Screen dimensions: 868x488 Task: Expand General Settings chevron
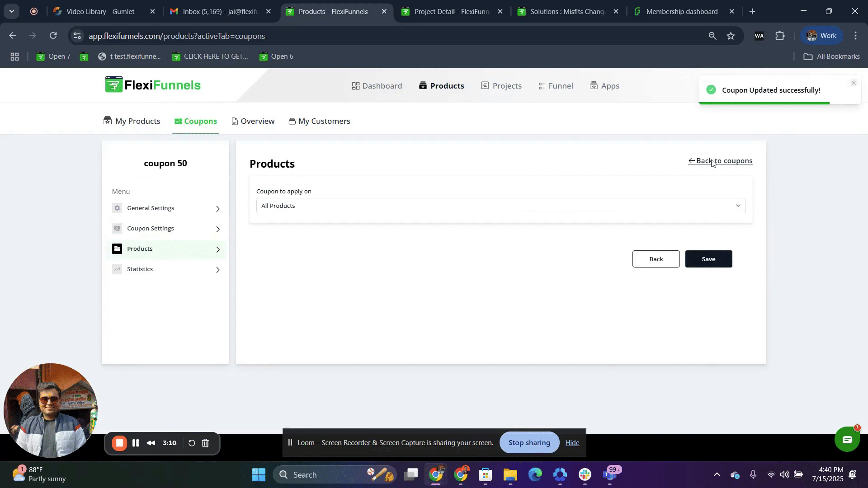pos(218,209)
